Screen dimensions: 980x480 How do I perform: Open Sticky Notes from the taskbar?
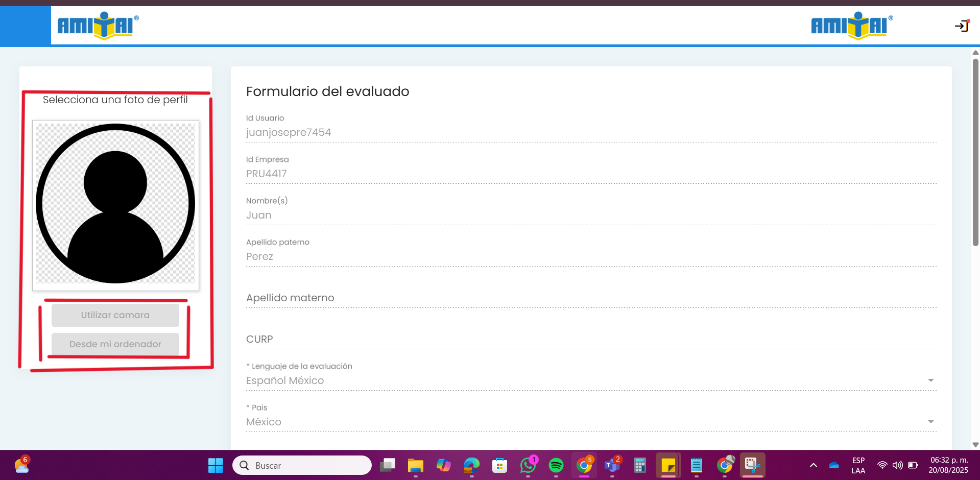668,465
